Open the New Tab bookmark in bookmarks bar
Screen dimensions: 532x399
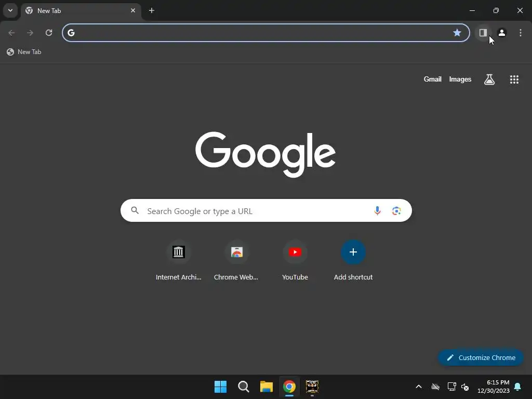(24, 52)
